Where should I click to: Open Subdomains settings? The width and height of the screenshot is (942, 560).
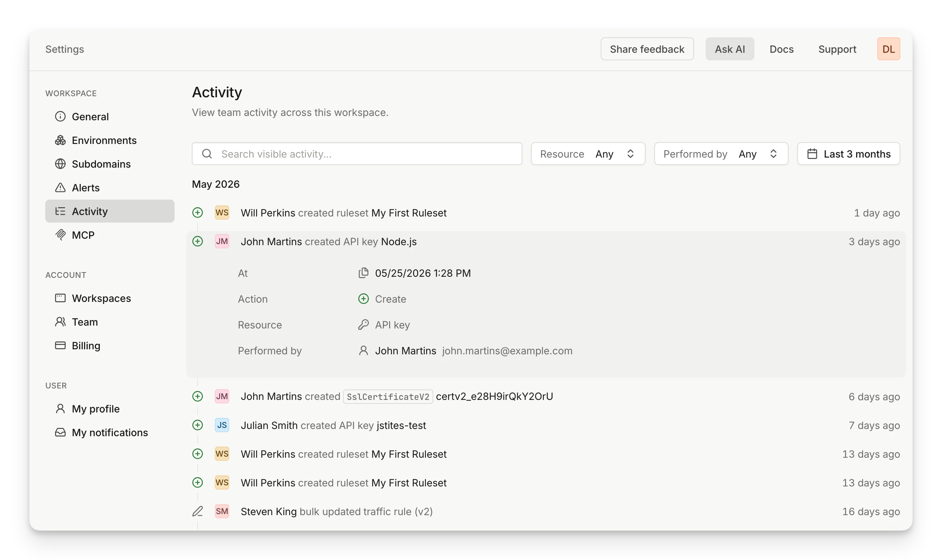pos(110,164)
